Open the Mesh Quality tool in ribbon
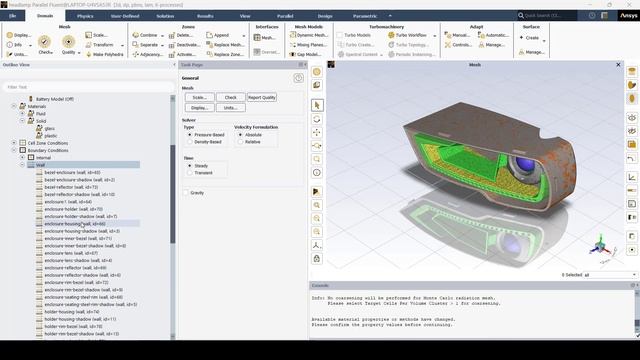The width and height of the screenshot is (640, 360). [x=69, y=44]
